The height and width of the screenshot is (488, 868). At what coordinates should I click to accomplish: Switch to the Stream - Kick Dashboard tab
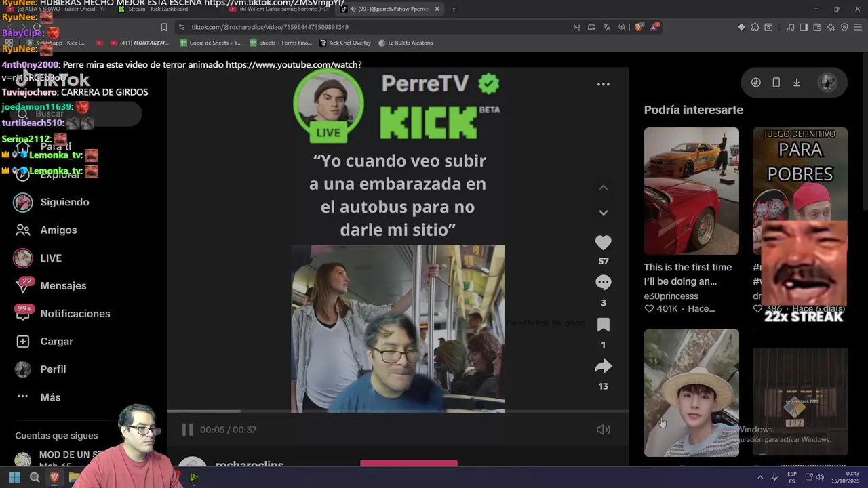[163, 9]
